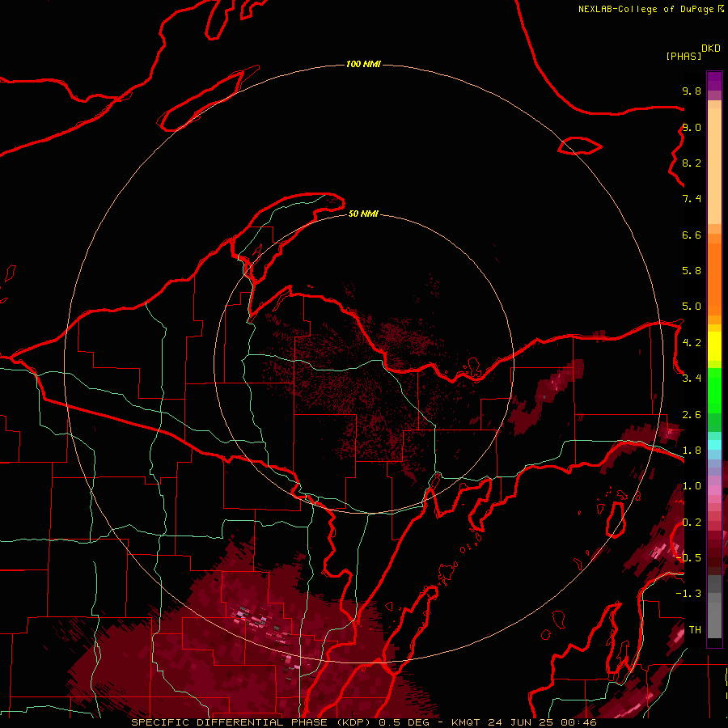Click the 1.8 value on the color scale
This screenshot has height=728, width=728.
pyautogui.click(x=692, y=451)
